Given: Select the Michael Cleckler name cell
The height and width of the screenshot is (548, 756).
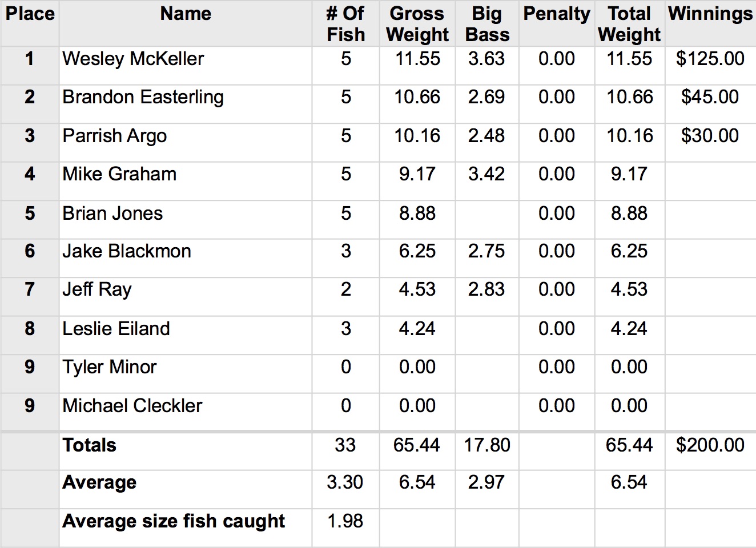Looking at the screenshot, I should (132, 406).
